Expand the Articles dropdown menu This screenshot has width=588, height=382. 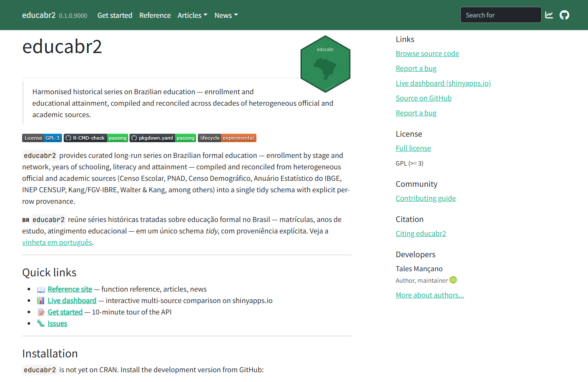click(192, 15)
